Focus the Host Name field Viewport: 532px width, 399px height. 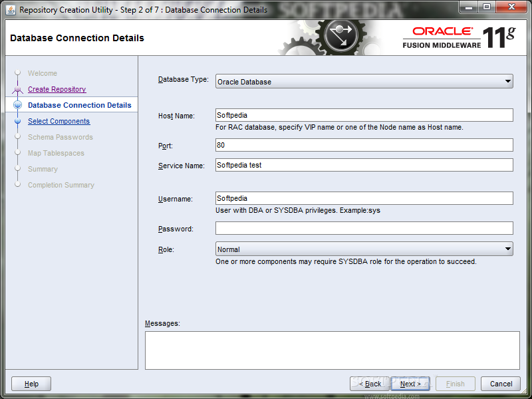pyautogui.click(x=364, y=115)
